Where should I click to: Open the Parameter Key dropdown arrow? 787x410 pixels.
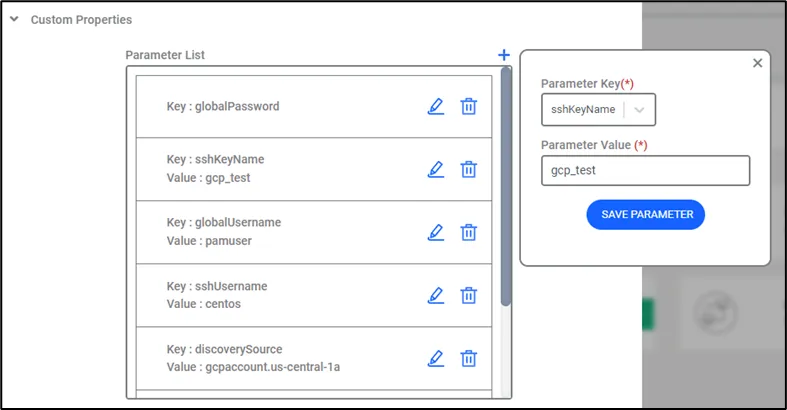click(x=639, y=110)
